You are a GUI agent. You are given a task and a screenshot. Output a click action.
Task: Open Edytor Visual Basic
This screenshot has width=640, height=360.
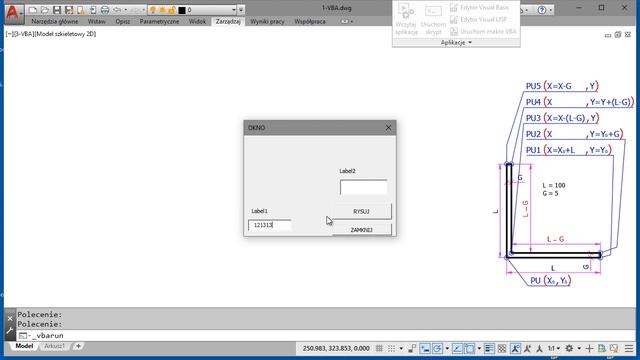coord(480,8)
